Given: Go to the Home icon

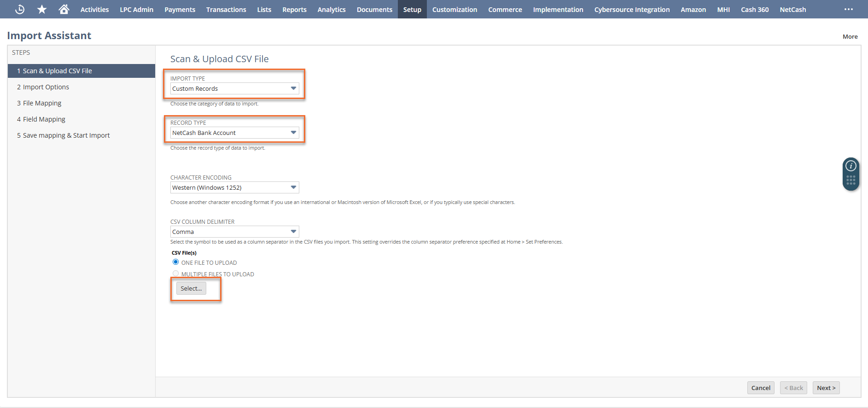Looking at the screenshot, I should pos(64,9).
